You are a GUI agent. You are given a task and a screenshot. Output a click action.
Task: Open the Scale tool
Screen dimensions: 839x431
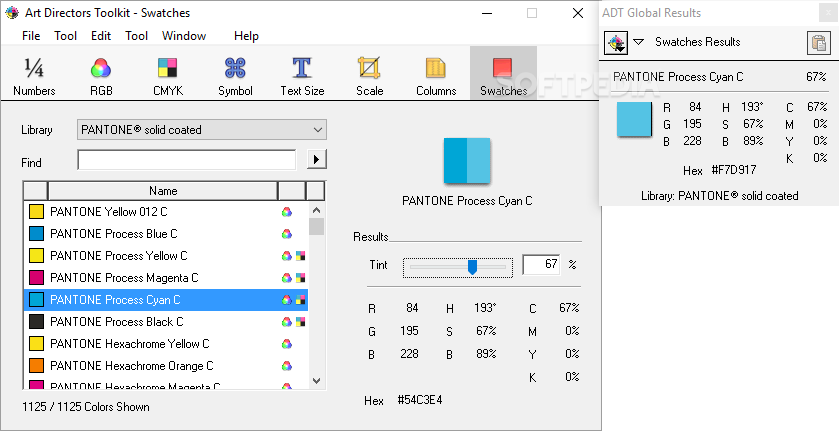coord(369,75)
